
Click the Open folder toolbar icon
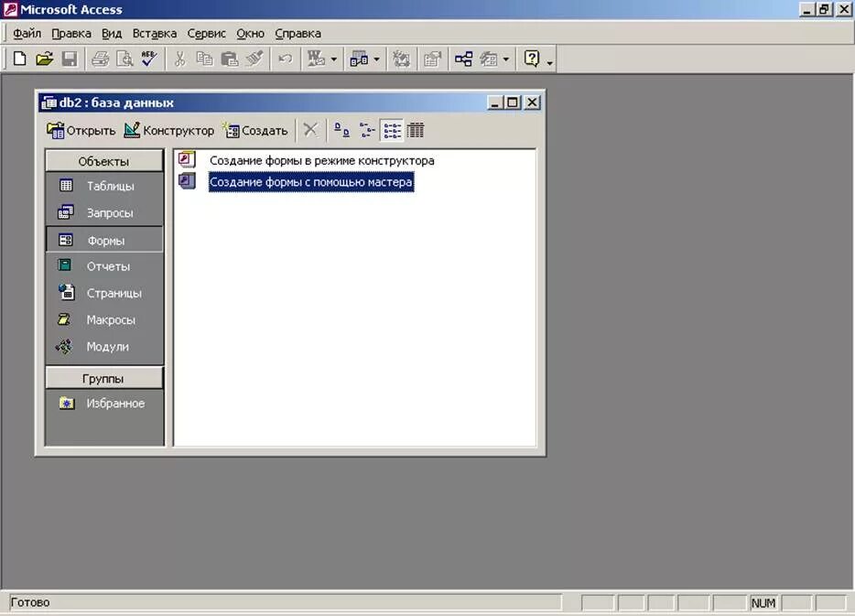point(45,59)
